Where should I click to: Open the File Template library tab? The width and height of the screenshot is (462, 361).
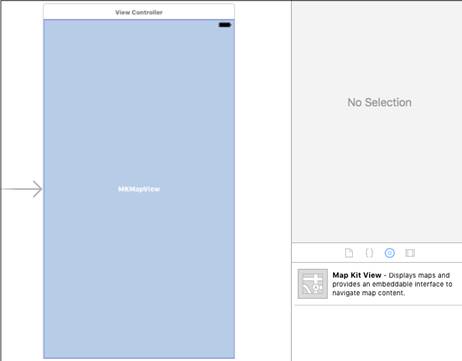(349, 253)
